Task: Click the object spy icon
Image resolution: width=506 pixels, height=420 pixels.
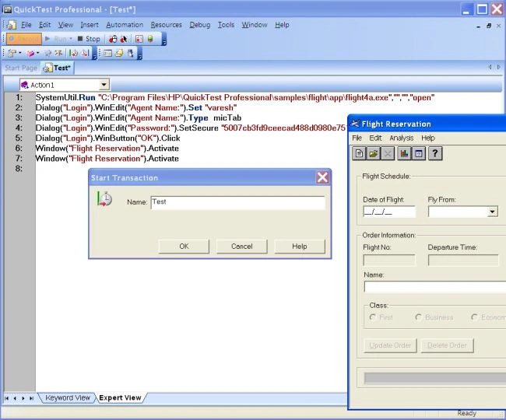Action: [x=130, y=53]
